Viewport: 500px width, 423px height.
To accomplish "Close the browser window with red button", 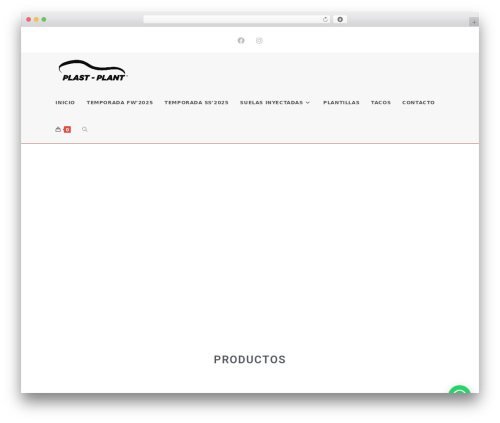I will point(29,19).
